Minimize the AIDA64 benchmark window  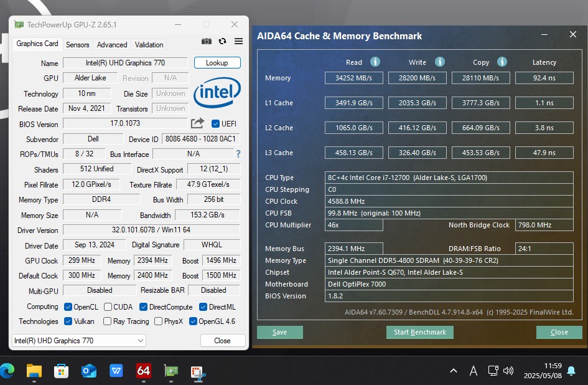pos(544,34)
